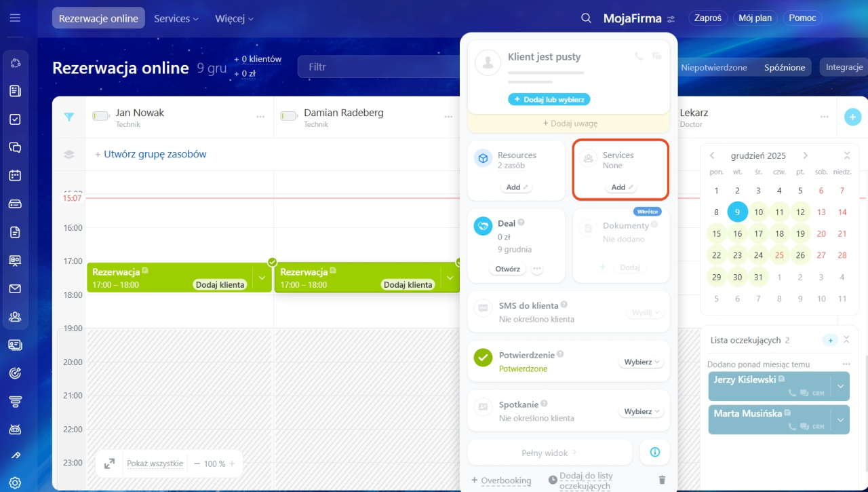868x492 pixels.
Task: Increase zoom with the plus button
Action: point(232,463)
